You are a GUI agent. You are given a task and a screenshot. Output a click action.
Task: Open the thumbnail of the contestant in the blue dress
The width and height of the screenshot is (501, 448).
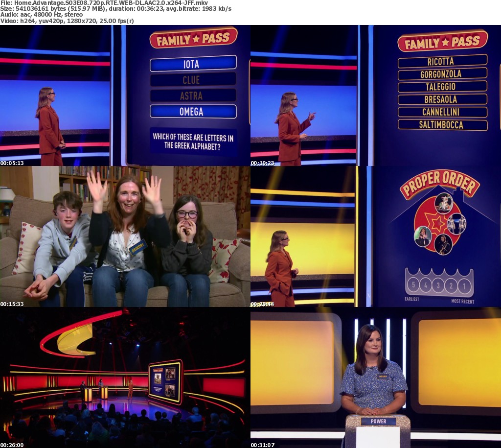(x=376, y=377)
